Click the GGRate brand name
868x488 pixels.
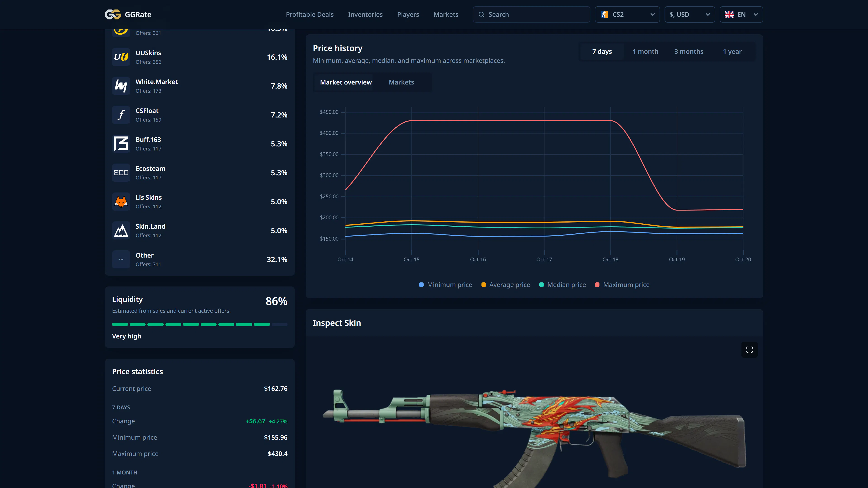click(138, 14)
